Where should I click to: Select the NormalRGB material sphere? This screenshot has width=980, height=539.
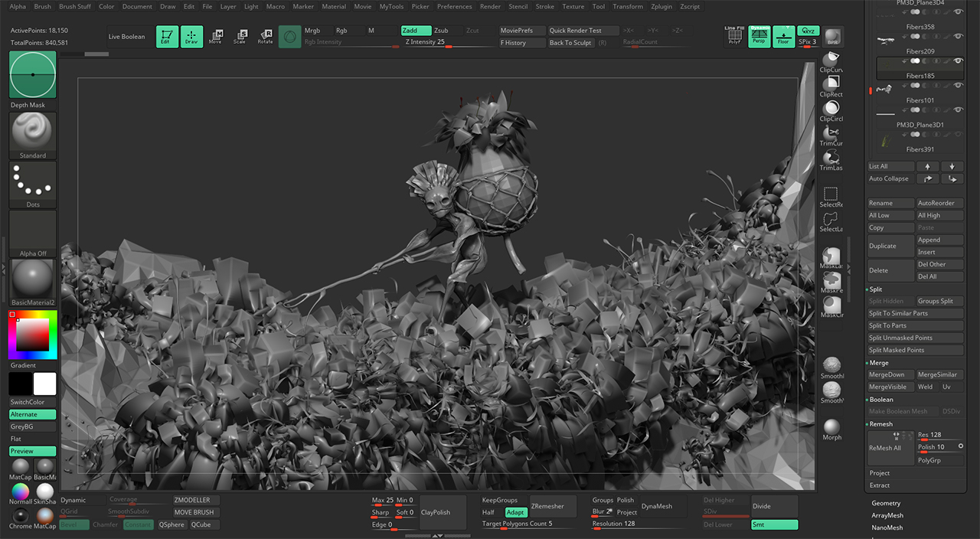(x=21, y=492)
